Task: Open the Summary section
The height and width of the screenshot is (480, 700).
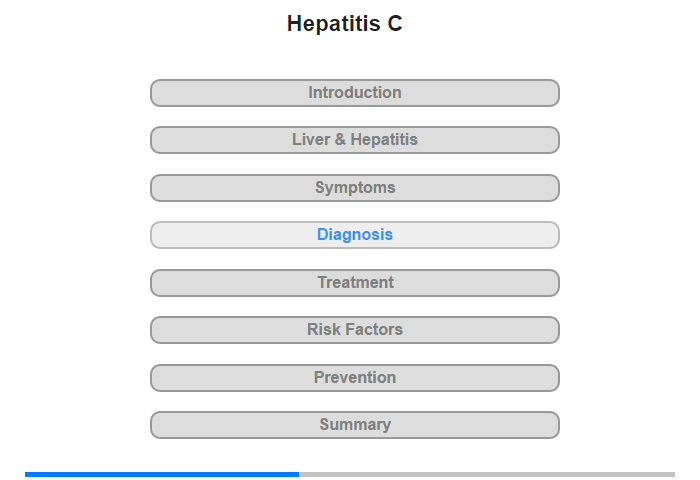Action: point(355,425)
